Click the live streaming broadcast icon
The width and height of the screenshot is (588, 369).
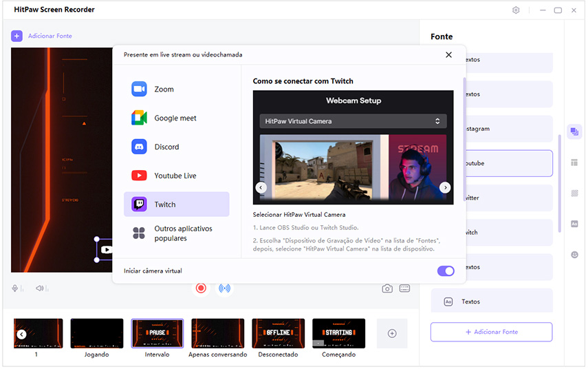point(224,288)
